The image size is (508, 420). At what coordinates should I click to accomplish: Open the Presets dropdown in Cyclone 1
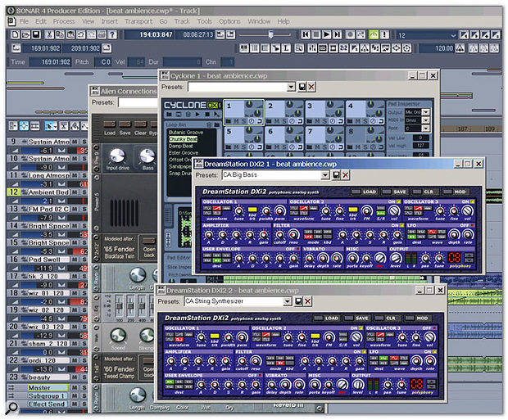[291, 87]
